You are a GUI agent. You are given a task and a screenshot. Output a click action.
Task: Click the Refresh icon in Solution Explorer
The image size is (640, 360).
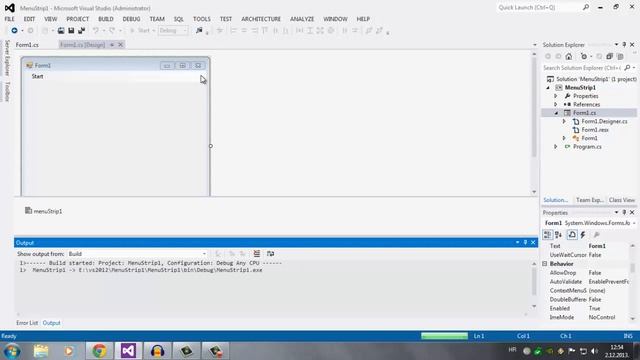click(x=599, y=56)
